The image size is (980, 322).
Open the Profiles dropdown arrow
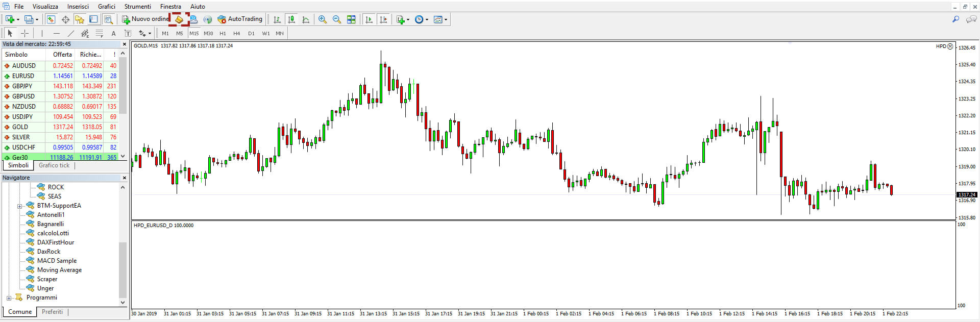click(37, 20)
